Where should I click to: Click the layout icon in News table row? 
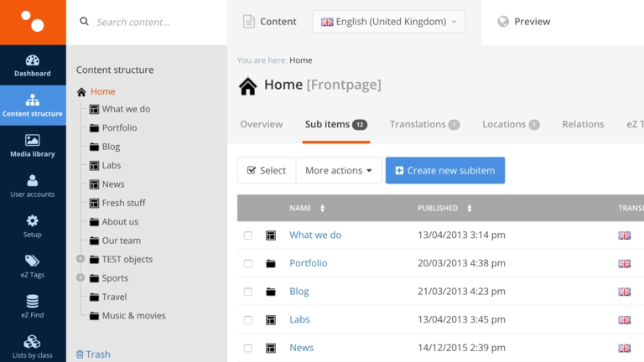point(271,349)
